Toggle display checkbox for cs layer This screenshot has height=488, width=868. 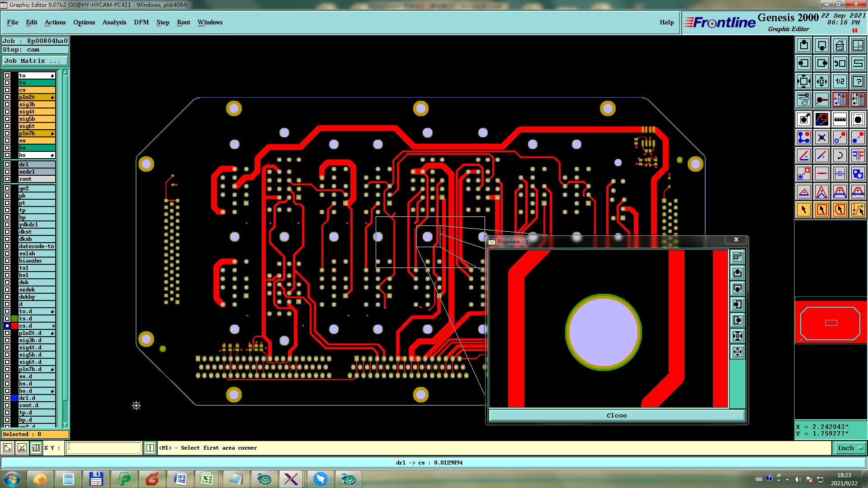7,90
